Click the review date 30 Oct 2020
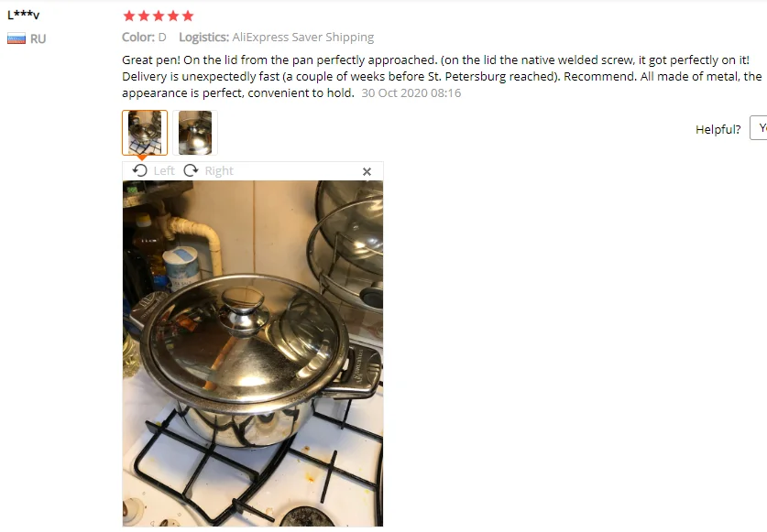This screenshot has width=767, height=532. [411, 92]
